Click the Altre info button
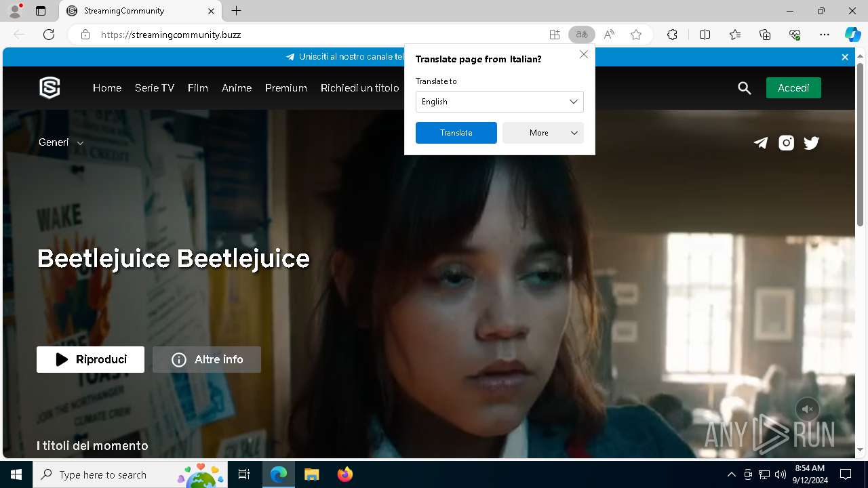Image resolution: width=868 pixels, height=488 pixels. [207, 360]
